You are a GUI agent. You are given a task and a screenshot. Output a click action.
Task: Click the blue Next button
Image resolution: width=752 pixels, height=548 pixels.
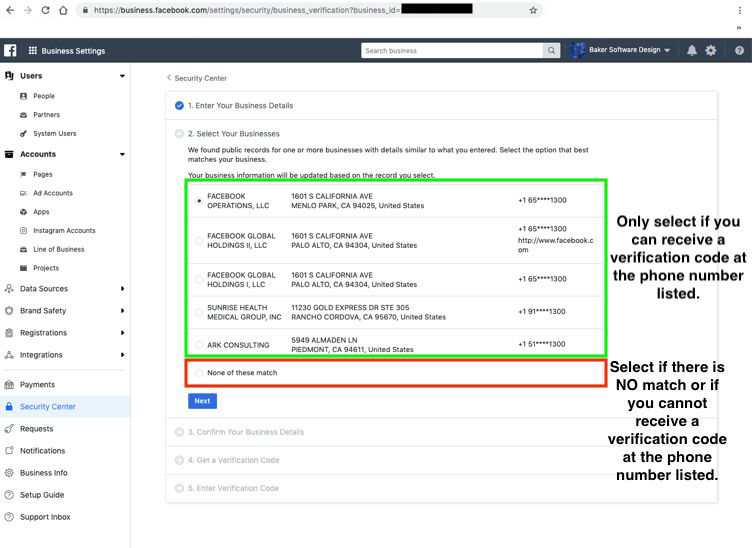(202, 401)
